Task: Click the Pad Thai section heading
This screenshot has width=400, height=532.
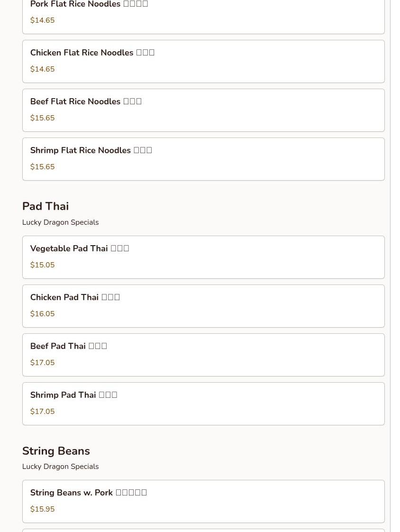Action: (45, 206)
